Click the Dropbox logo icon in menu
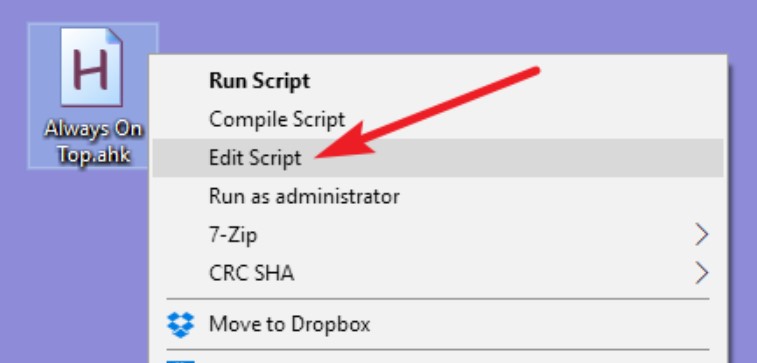Image resolution: width=757 pixels, height=363 pixels. (181, 324)
